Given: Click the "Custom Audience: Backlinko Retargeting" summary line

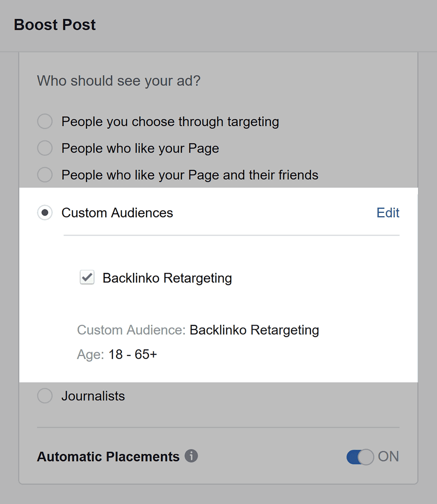Looking at the screenshot, I should point(198,330).
